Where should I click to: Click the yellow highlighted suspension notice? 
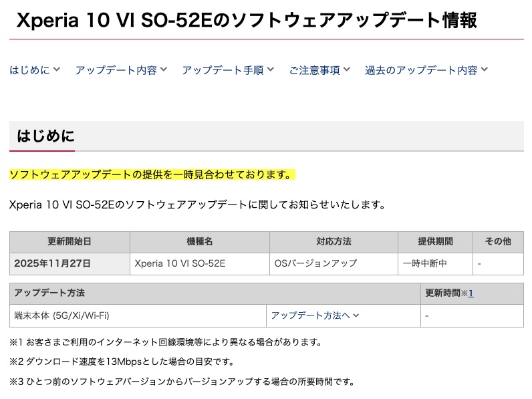point(152,175)
